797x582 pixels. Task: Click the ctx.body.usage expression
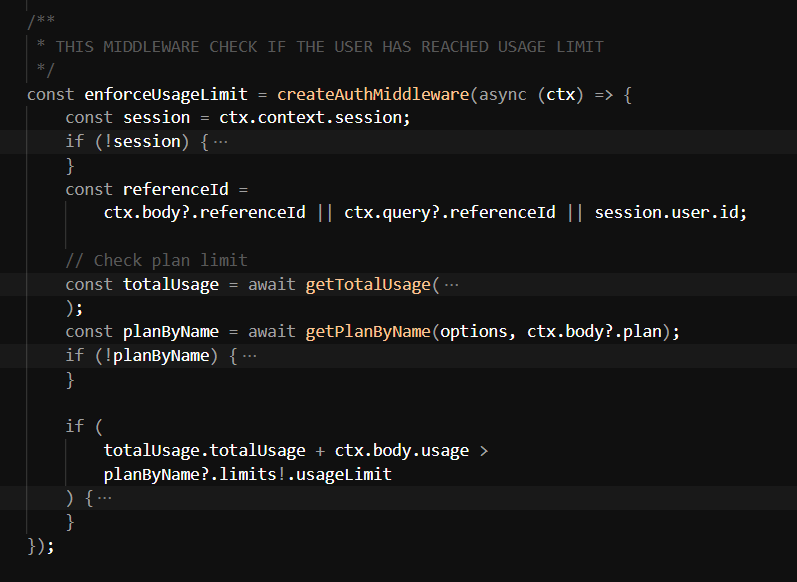click(x=401, y=450)
